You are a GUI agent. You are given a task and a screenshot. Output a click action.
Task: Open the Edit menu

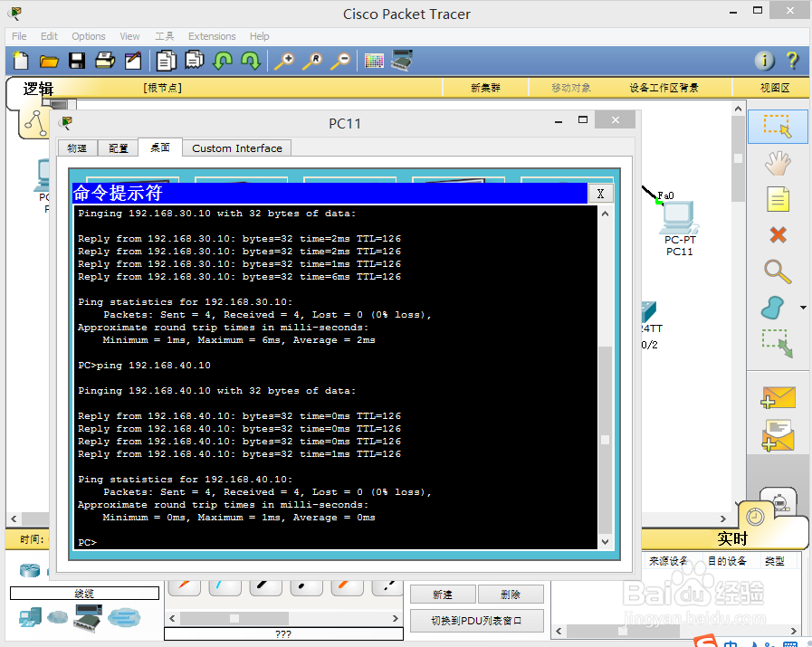coord(49,36)
